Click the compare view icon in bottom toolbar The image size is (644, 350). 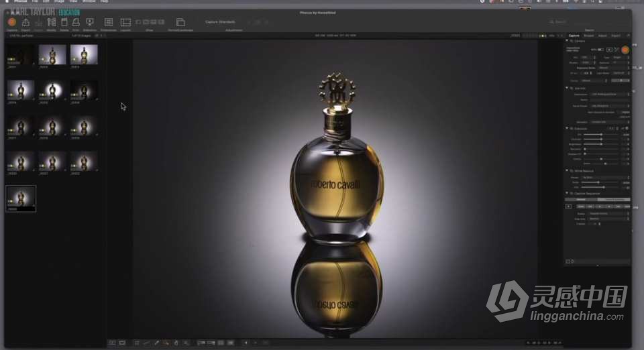(112, 343)
